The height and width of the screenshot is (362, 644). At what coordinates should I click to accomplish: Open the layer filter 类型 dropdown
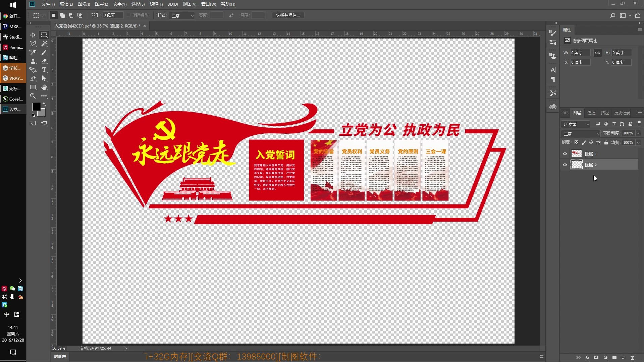click(x=576, y=124)
